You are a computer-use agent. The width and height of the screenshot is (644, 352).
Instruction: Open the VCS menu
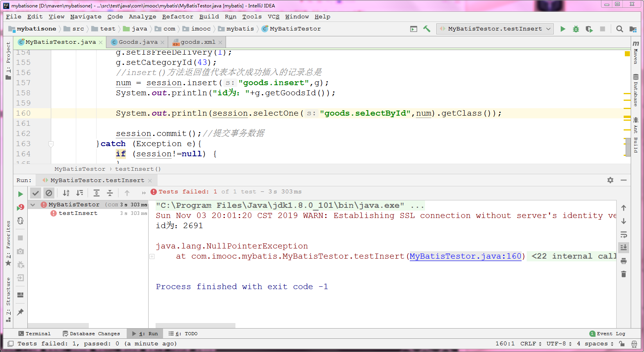click(x=274, y=16)
